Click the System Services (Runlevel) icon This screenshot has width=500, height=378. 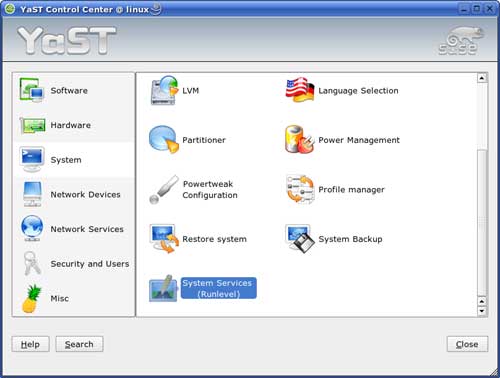pyautogui.click(x=163, y=288)
